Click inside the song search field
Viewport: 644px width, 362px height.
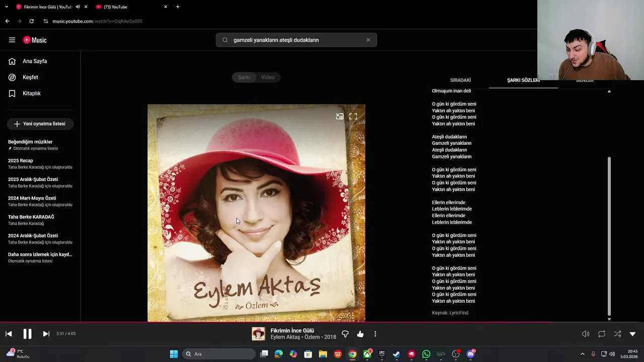(297, 40)
